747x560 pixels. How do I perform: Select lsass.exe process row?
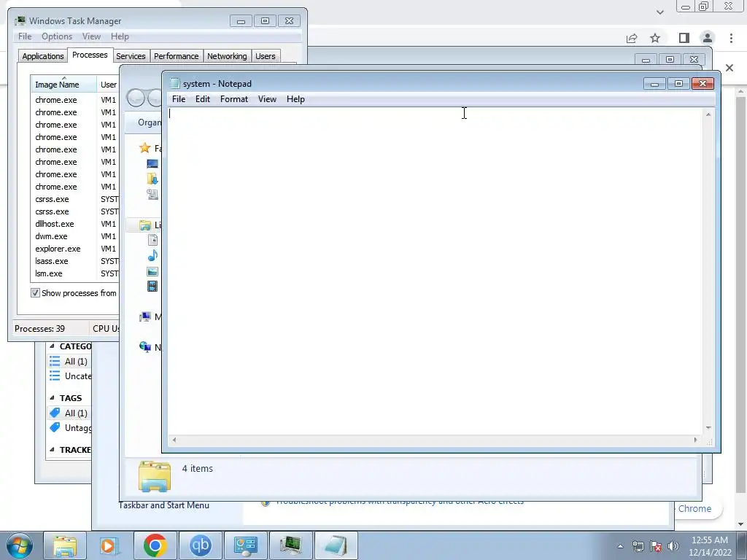(x=75, y=261)
